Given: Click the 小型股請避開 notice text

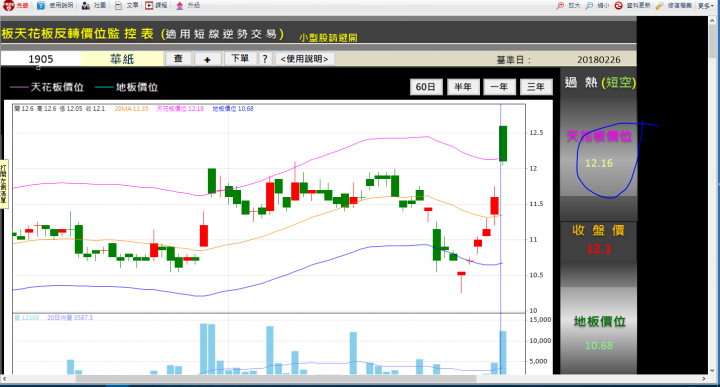Looking at the screenshot, I should point(328,38).
